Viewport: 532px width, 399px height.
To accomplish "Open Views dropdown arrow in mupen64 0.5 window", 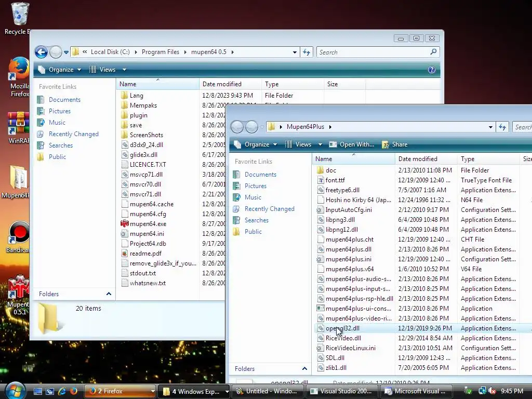I will [x=125, y=70].
